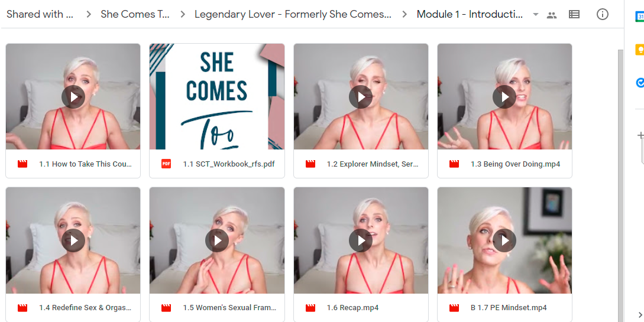
Task: Open Google Calendar in side panel
Action: click(640, 17)
